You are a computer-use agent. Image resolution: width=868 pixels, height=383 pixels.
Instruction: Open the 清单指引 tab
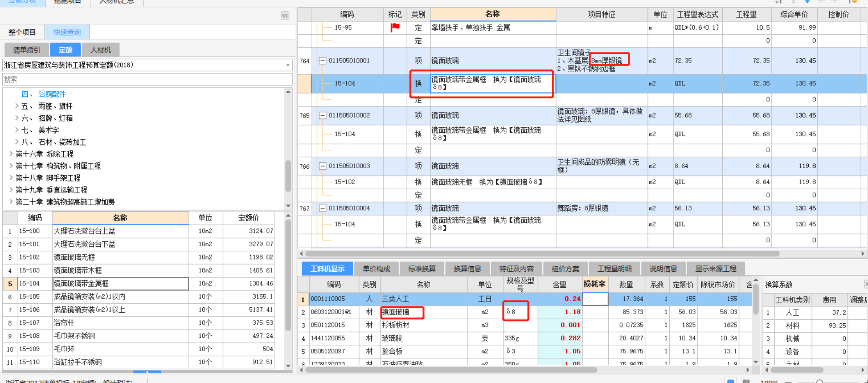tap(26, 50)
